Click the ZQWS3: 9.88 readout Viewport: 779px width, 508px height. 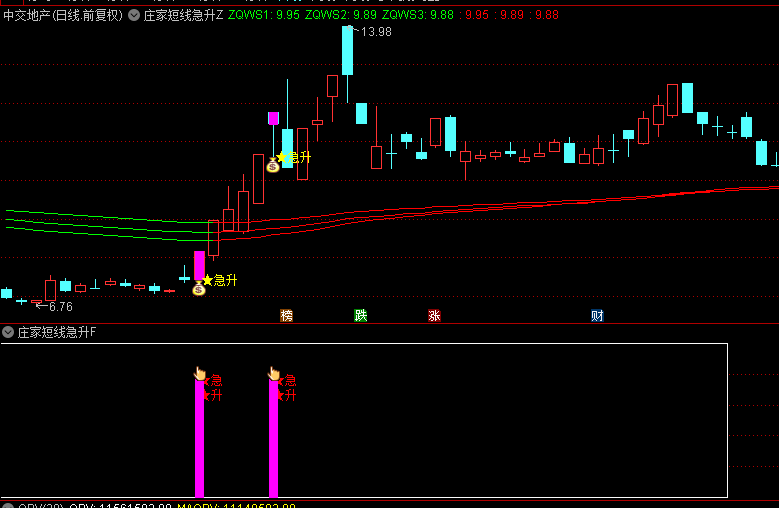coord(418,15)
